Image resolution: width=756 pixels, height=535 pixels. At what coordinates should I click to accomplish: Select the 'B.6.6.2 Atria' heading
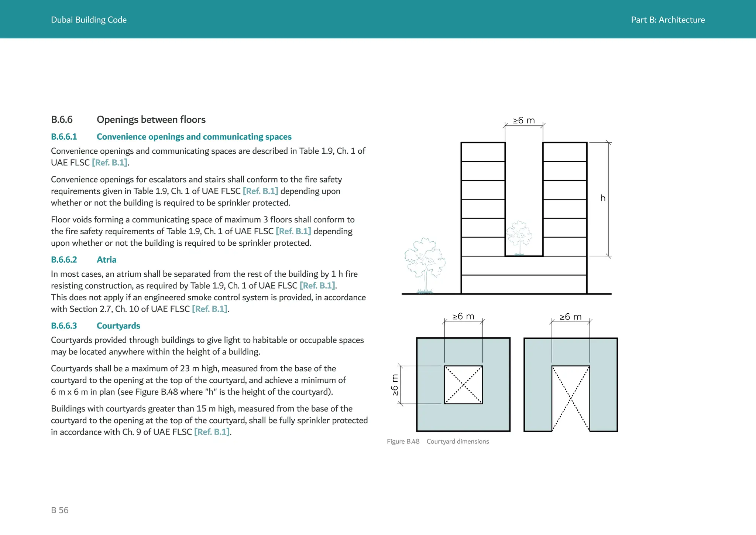[x=83, y=260]
